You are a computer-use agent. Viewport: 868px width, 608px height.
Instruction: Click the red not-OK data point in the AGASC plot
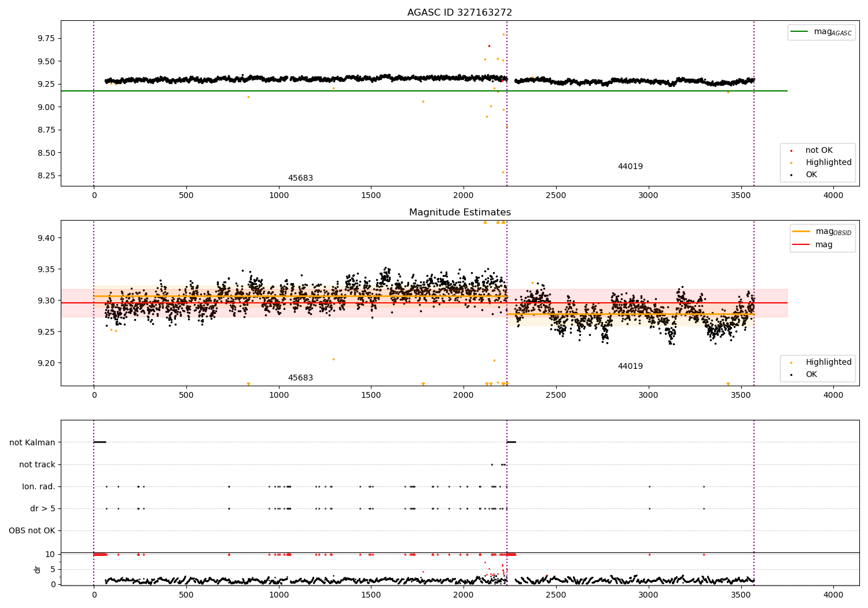[x=489, y=46]
